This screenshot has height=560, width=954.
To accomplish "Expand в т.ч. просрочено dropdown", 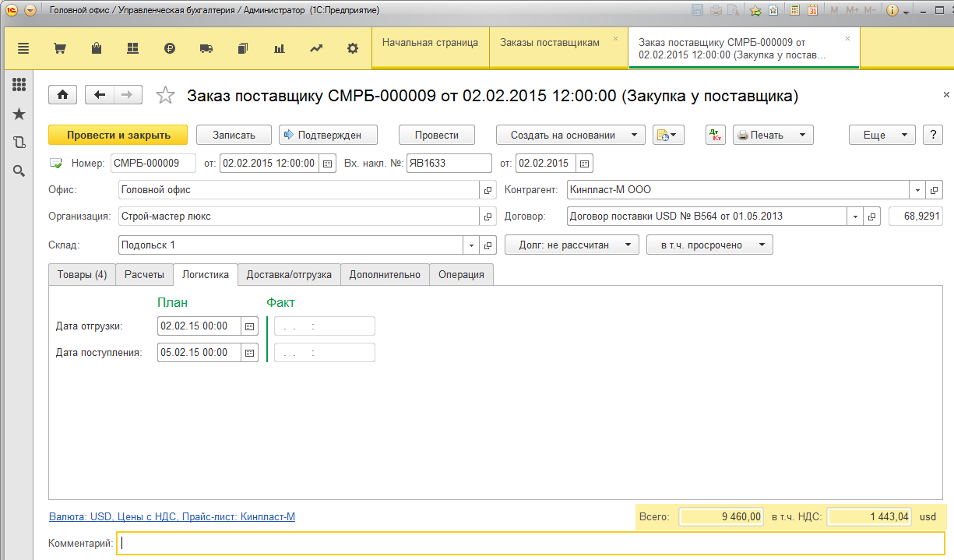I will [709, 245].
